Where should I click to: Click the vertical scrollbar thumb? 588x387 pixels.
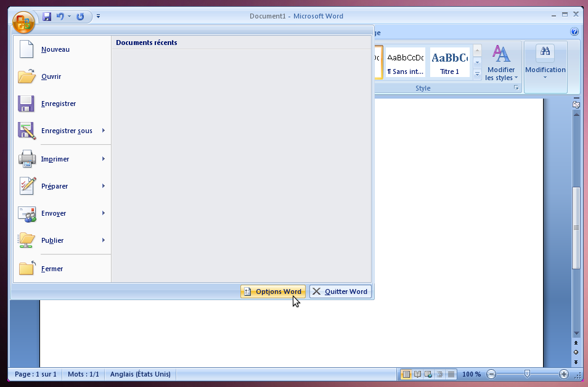pyautogui.click(x=576, y=227)
